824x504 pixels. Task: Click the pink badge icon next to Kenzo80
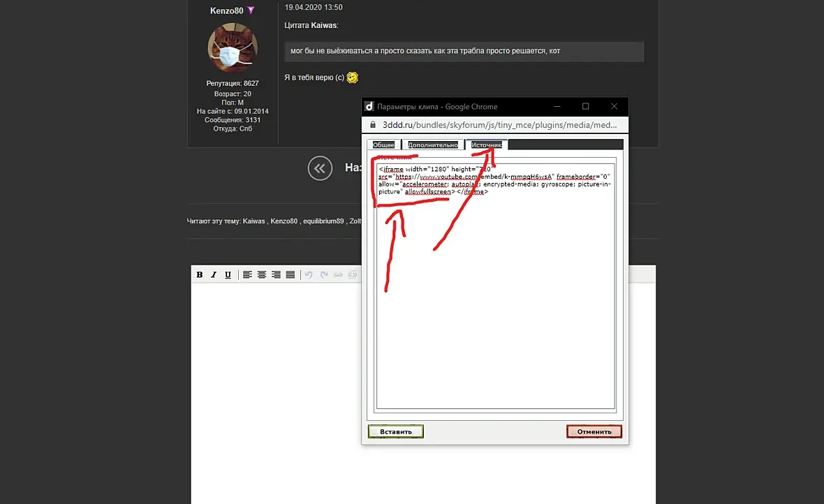click(x=251, y=10)
